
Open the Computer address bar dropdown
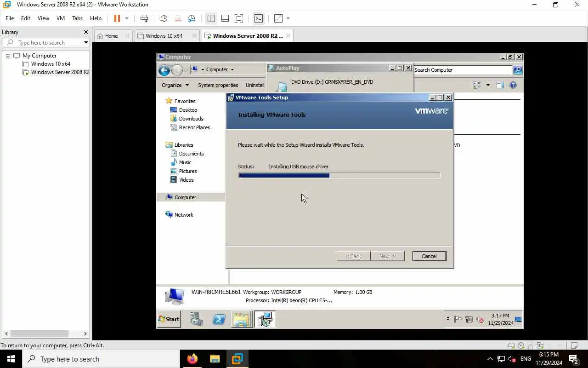coord(232,70)
